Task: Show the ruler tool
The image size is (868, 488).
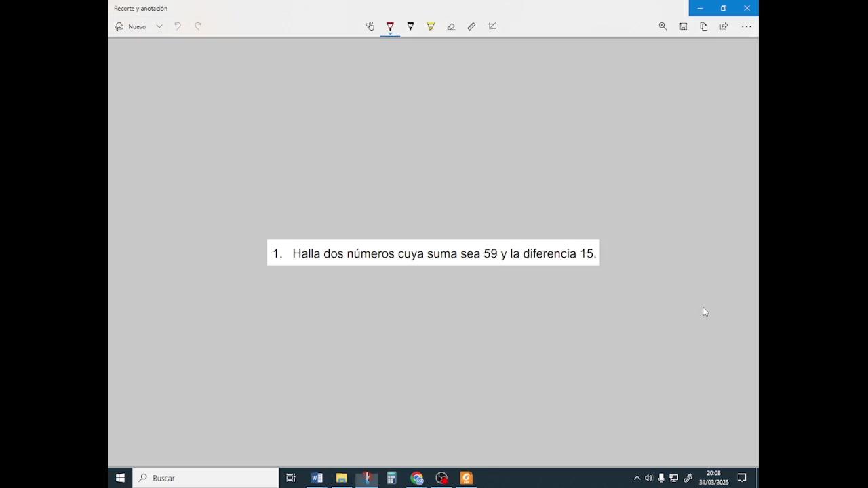Action: pyautogui.click(x=471, y=26)
